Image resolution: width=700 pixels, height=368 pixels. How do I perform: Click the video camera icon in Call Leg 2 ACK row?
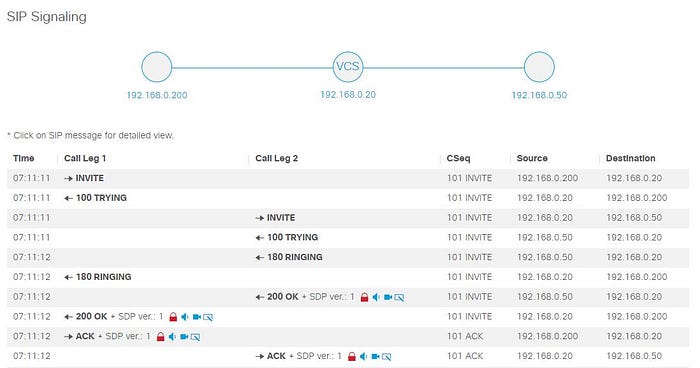[x=375, y=356]
